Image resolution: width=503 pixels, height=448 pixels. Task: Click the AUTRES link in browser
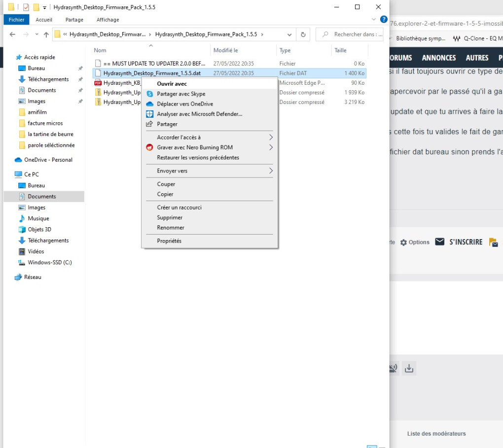[x=477, y=58]
